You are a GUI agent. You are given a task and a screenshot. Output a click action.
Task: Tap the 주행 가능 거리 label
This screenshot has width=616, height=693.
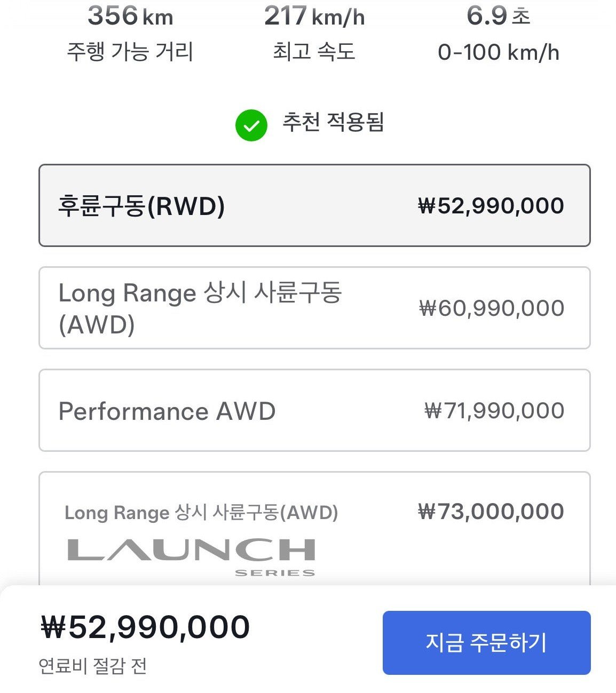click(130, 52)
